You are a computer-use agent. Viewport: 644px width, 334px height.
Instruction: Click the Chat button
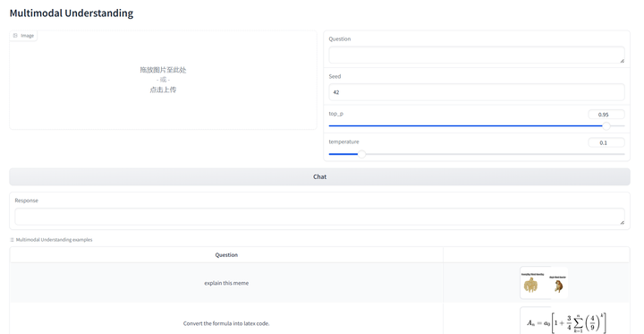tap(319, 176)
